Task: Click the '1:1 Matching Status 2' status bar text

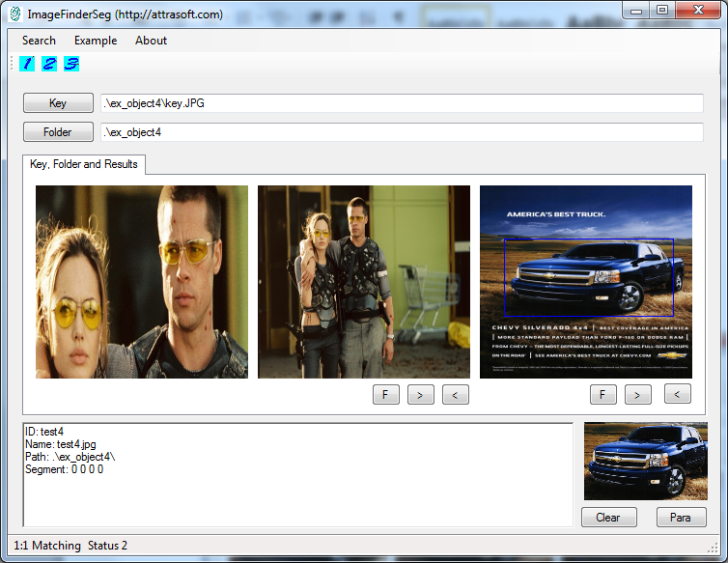Action: tap(70, 546)
